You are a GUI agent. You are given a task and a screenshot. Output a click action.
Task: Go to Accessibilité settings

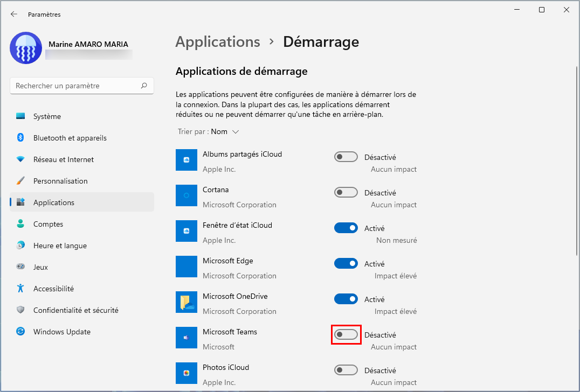[x=82, y=289]
